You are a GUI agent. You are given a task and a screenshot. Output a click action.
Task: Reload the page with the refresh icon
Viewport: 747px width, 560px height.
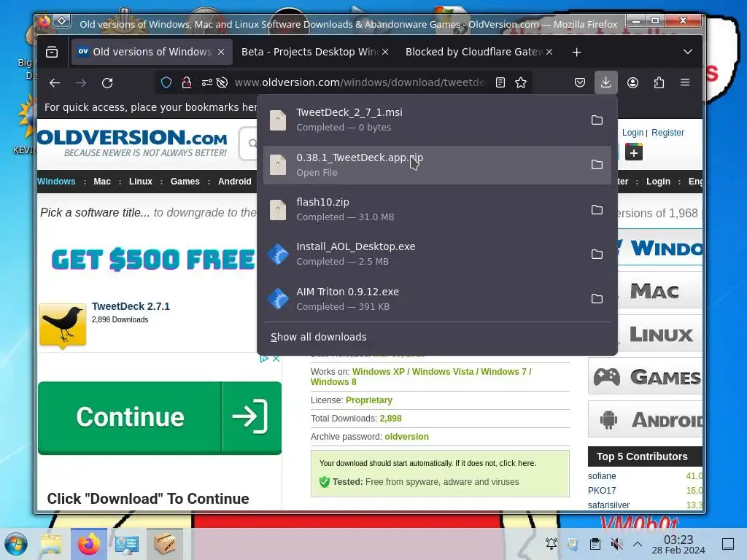[107, 83]
